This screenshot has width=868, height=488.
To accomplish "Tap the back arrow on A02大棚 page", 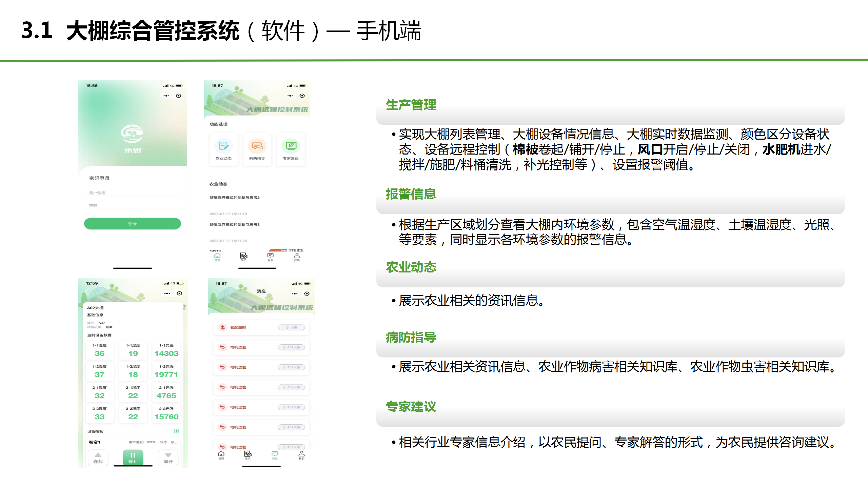I will coord(87,292).
